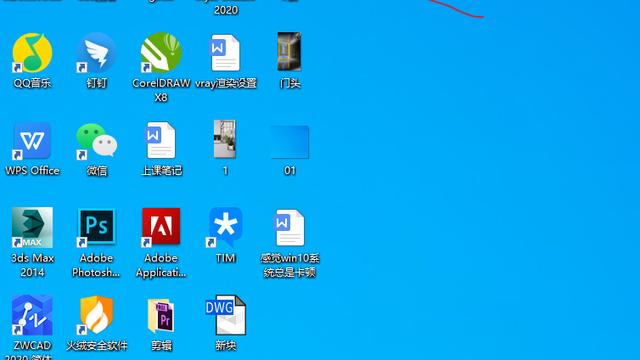Select the ZWCAD 2020 shortcut
The image size is (640, 360).
[32, 315]
